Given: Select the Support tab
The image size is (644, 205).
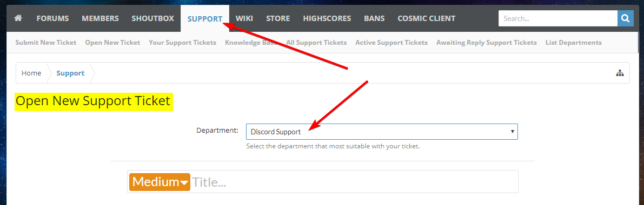Looking at the screenshot, I should coord(205,18).
